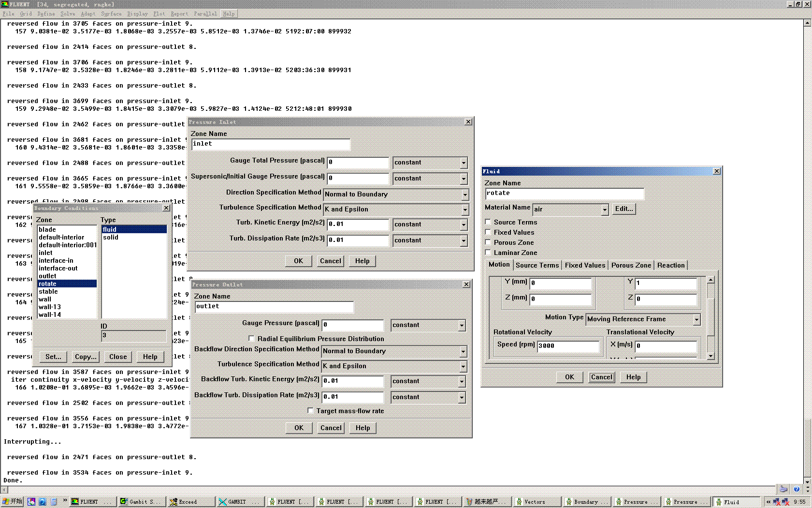Toggle Radial Equilibrium Pressure Distribution checkbox
The width and height of the screenshot is (812, 508).
[251, 339]
